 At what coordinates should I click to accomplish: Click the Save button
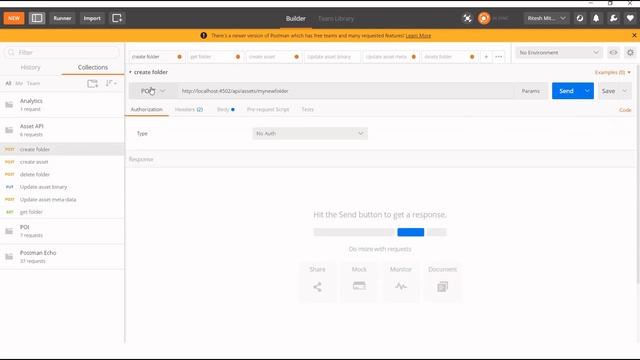[x=608, y=91]
